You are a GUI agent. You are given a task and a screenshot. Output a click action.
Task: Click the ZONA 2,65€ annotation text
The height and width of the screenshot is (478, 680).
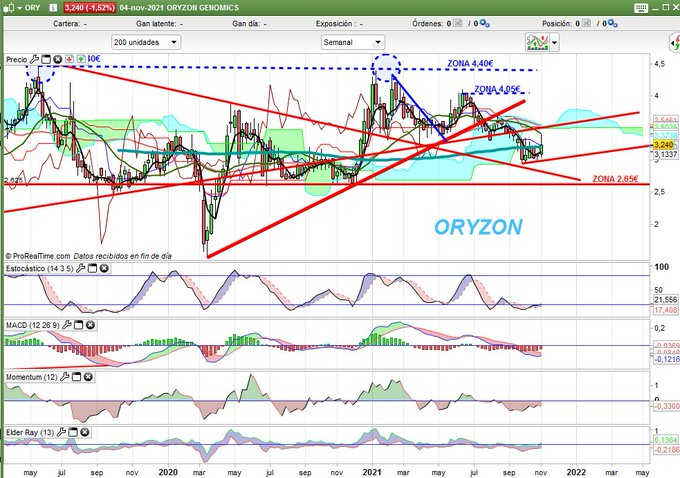(x=615, y=179)
